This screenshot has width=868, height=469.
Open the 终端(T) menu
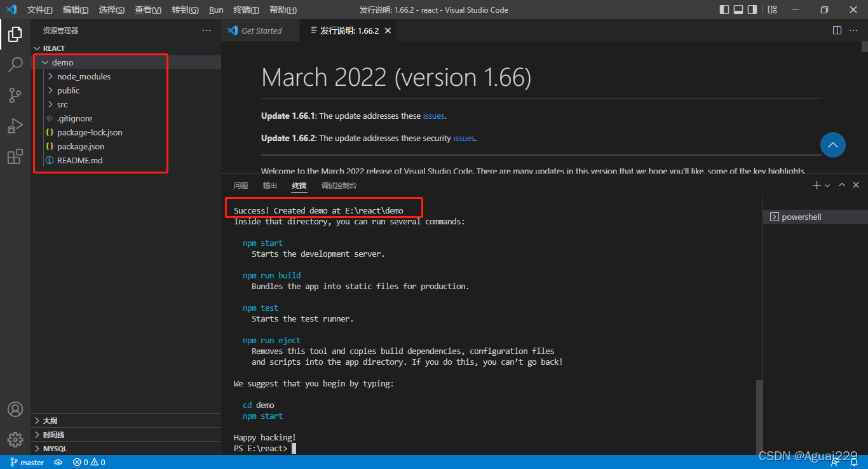click(x=247, y=10)
